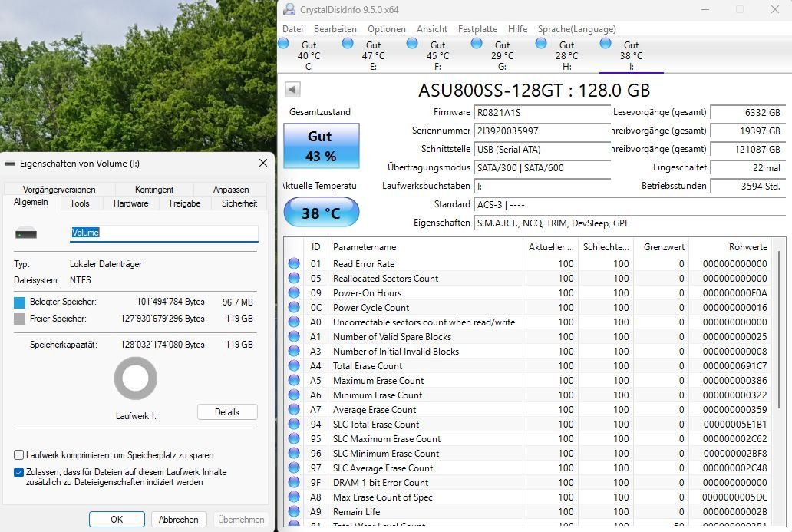Switch to the Sicherheit tab

pyautogui.click(x=239, y=203)
